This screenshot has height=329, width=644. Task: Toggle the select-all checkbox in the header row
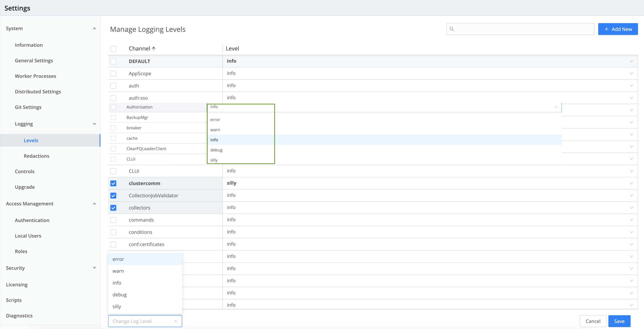[x=114, y=49]
